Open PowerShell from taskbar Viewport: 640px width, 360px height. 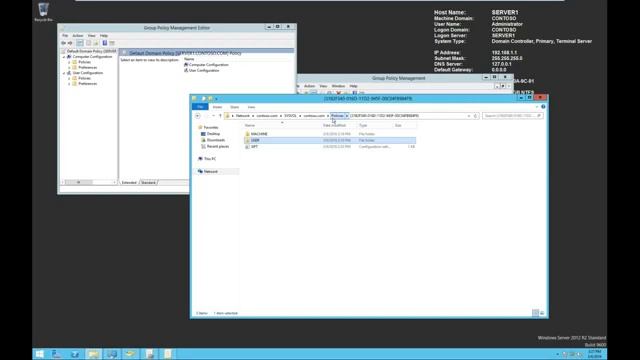75,354
